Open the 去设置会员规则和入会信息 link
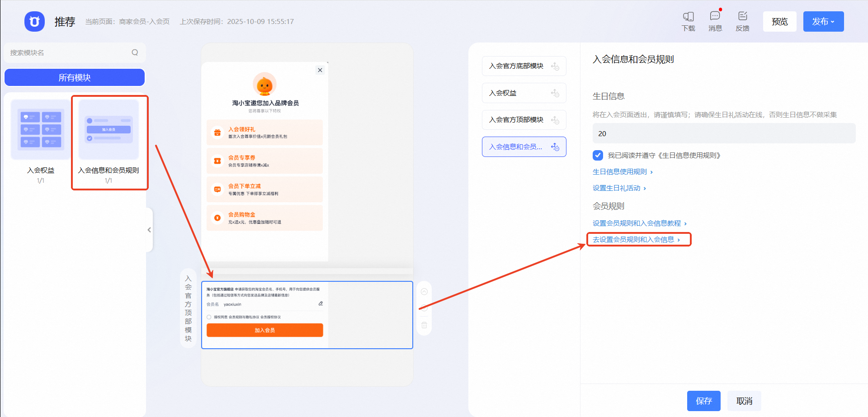Viewport: 868px width, 417px height. coord(637,240)
